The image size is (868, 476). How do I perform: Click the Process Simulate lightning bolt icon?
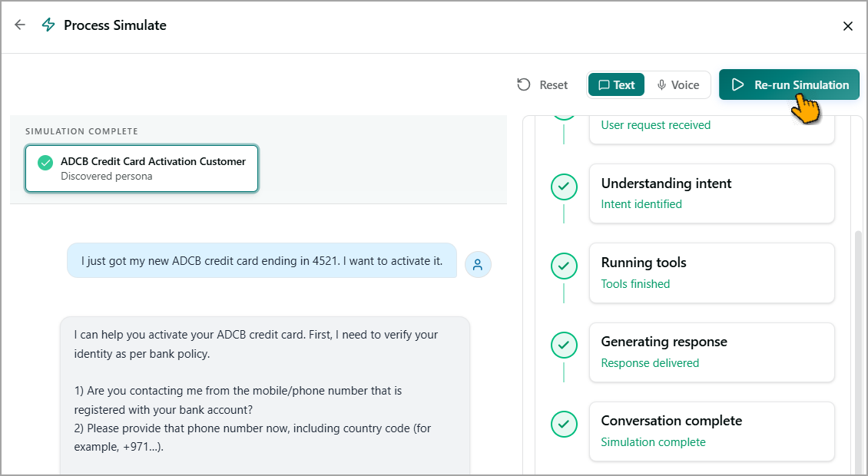(x=48, y=25)
